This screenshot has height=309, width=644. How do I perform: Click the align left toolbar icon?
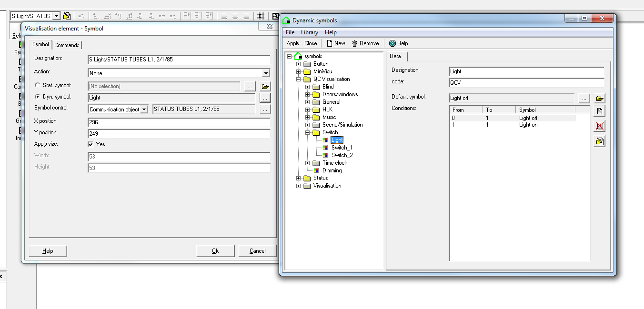(224, 16)
